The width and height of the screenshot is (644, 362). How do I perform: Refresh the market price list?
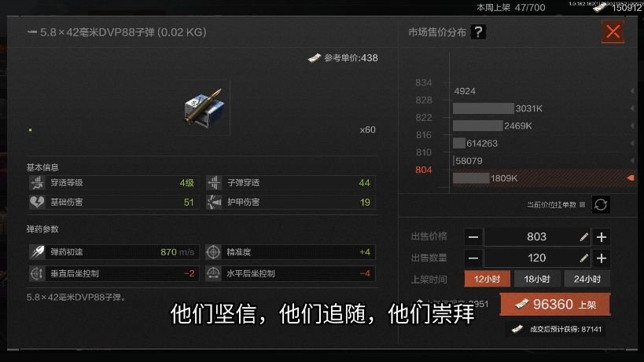click(x=601, y=204)
